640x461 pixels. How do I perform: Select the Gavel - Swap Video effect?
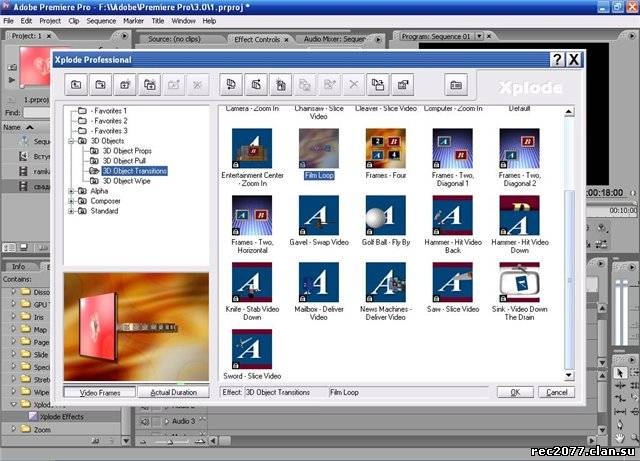[319, 215]
